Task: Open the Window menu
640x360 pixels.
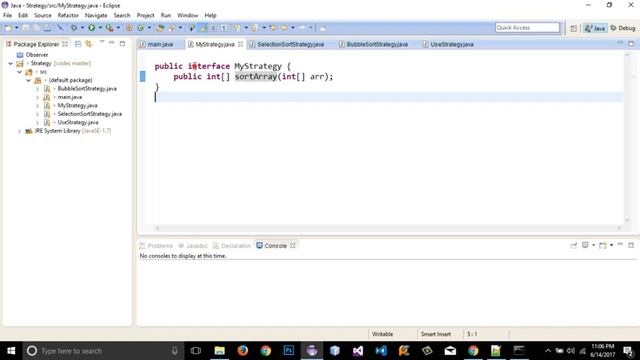Action: [x=187, y=16]
